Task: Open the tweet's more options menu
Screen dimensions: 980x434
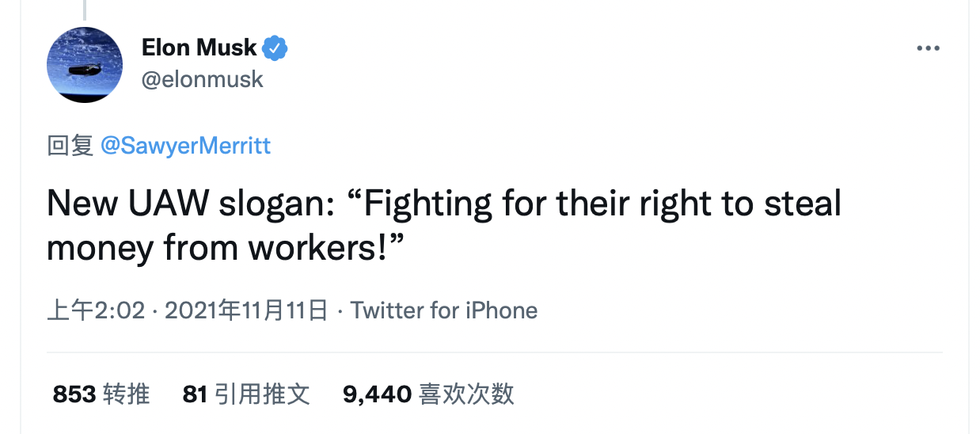Action: (927, 48)
